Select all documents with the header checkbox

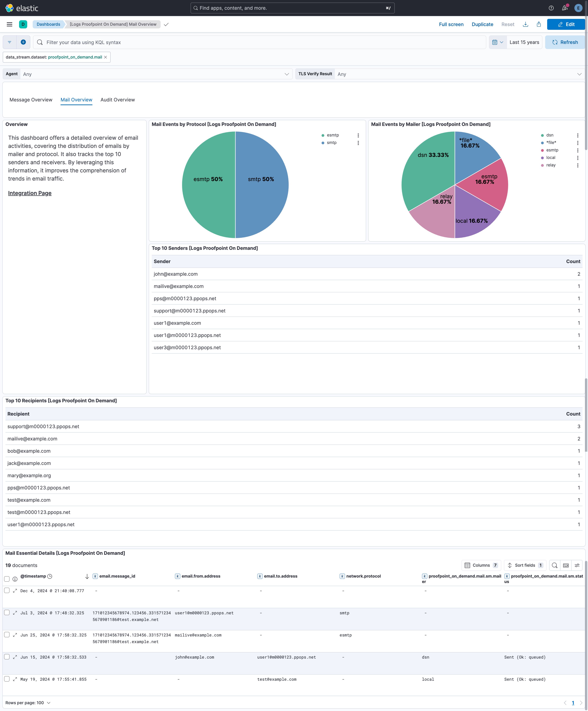pyautogui.click(x=7, y=579)
